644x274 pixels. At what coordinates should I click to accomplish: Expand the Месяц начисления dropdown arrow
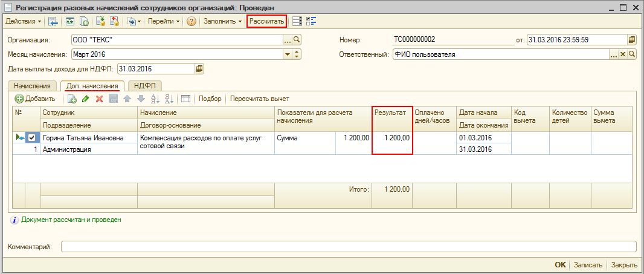tap(288, 54)
